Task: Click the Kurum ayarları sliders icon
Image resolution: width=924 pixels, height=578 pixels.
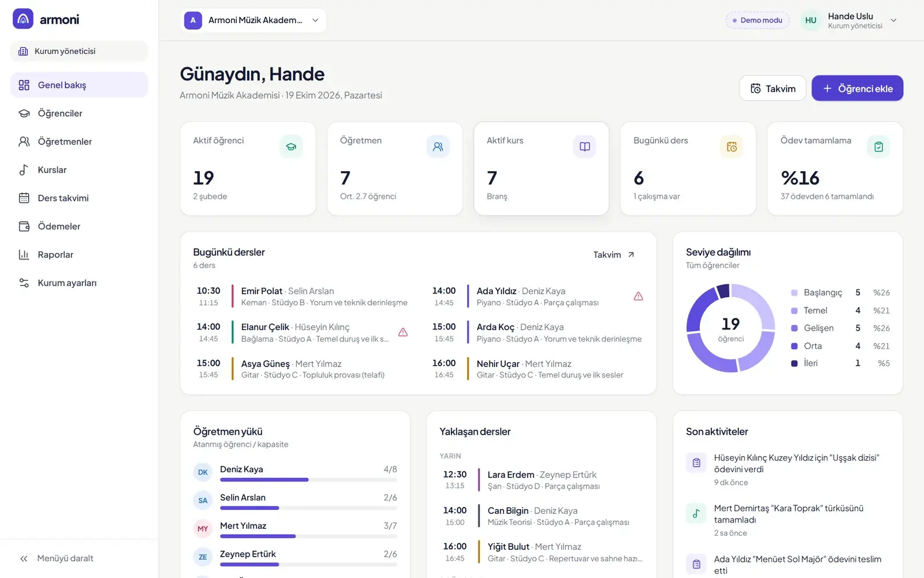Action: click(x=24, y=283)
